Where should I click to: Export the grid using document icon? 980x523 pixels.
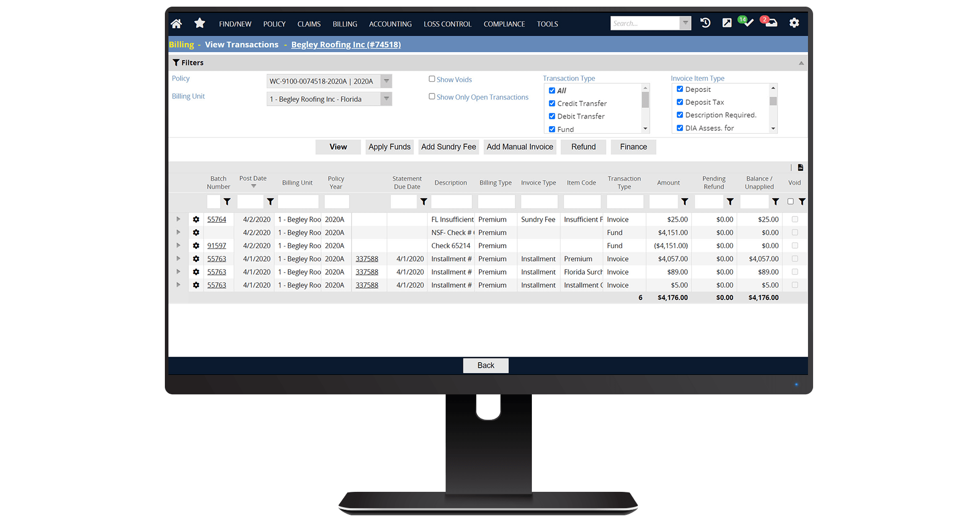pyautogui.click(x=800, y=168)
